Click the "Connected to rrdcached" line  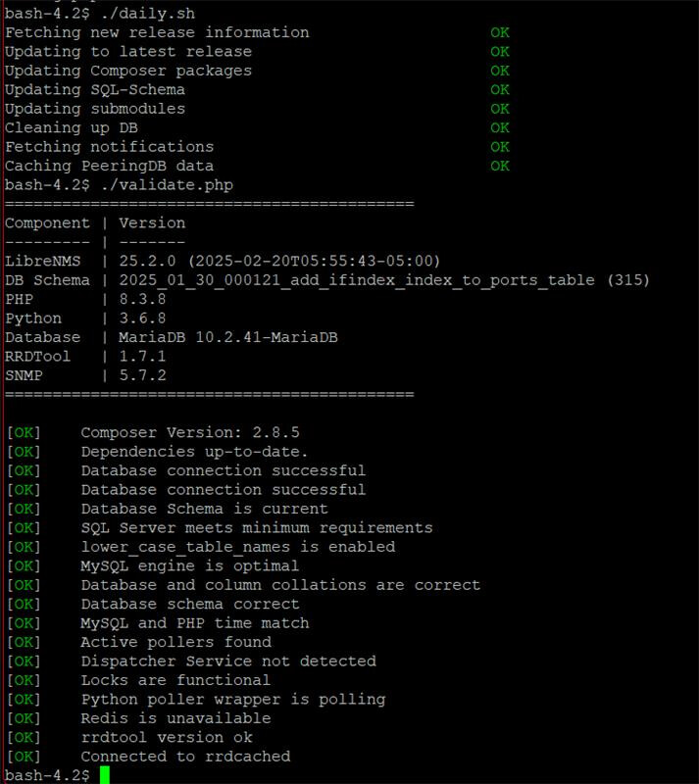185,757
